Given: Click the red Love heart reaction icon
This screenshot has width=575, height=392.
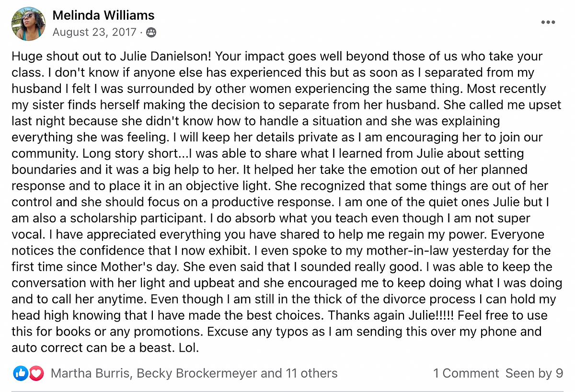Looking at the screenshot, I should (36, 373).
